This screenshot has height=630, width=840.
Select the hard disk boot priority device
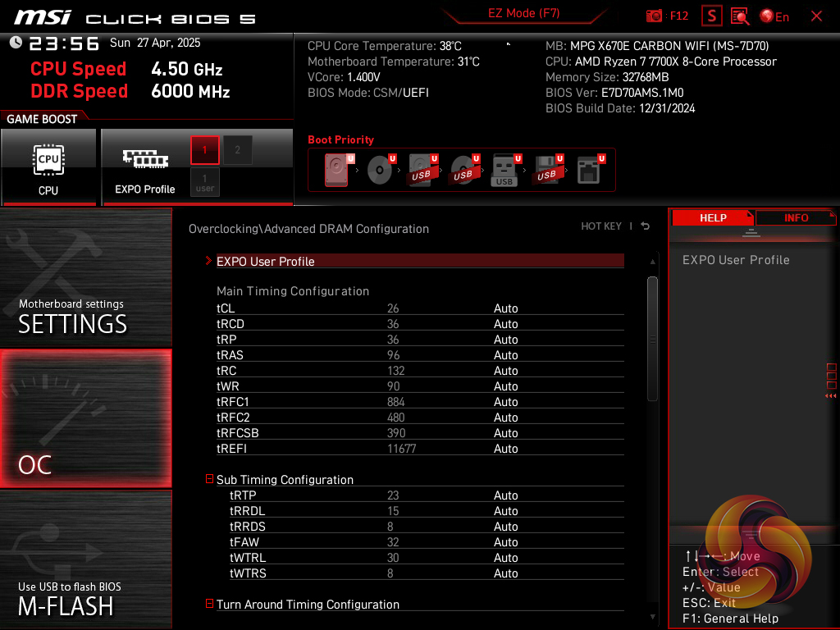tap(336, 171)
